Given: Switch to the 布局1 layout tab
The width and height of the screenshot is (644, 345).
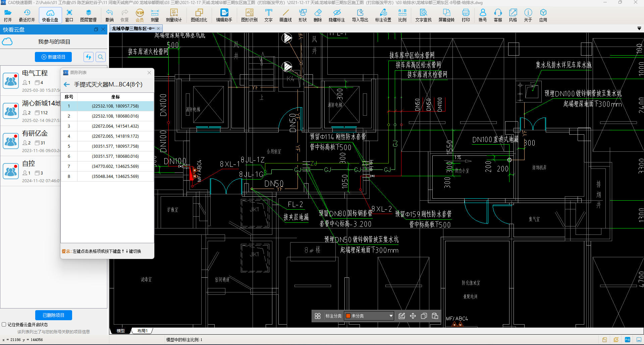Looking at the screenshot, I should pos(142,331).
